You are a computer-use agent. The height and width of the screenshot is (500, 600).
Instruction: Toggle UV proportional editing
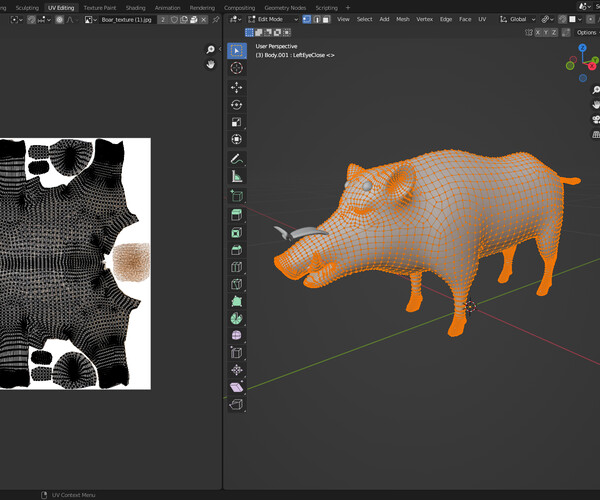pyautogui.click(x=59, y=20)
